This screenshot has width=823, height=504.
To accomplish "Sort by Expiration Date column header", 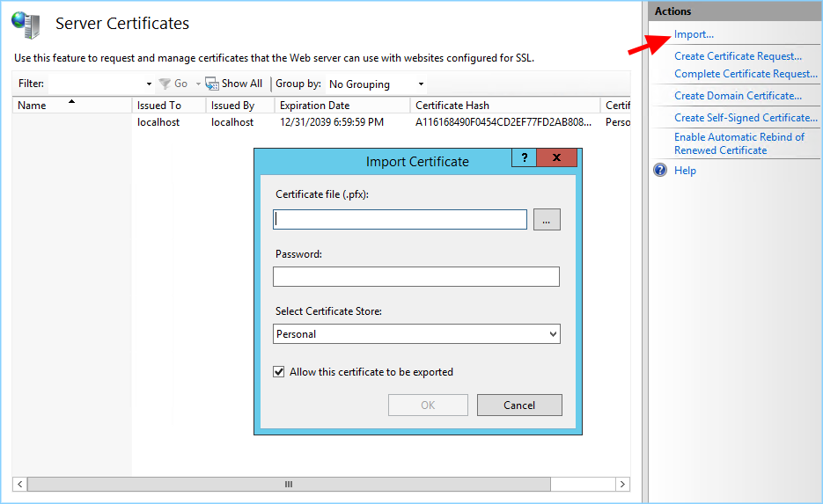I will (x=342, y=105).
